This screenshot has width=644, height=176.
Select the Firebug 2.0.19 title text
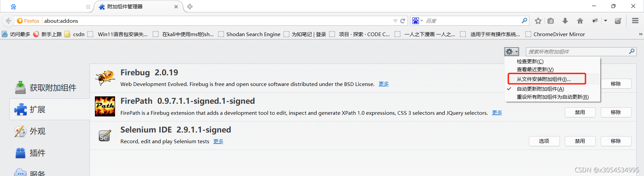pyautogui.click(x=149, y=73)
